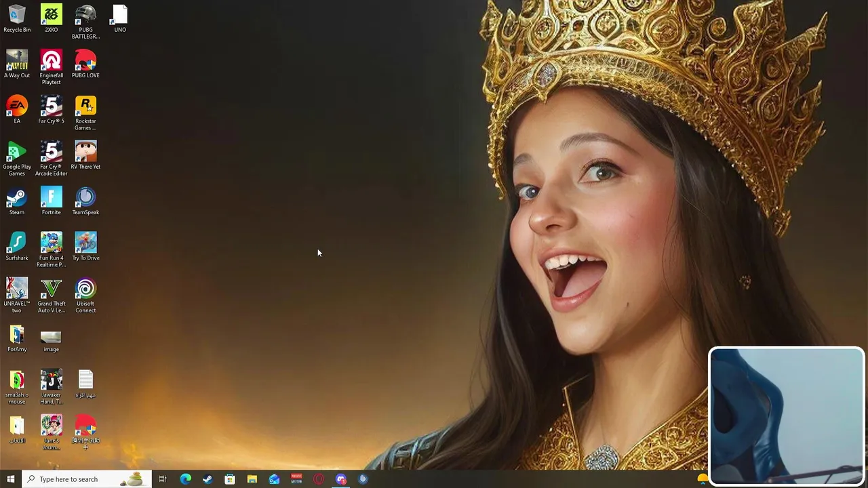Select the Fun Run 4 shortcut
This screenshot has height=488, width=868.
pos(51,249)
